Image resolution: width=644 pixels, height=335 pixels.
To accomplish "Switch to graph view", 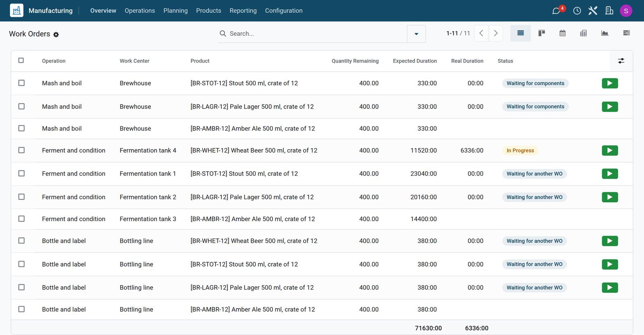I will 605,33.
